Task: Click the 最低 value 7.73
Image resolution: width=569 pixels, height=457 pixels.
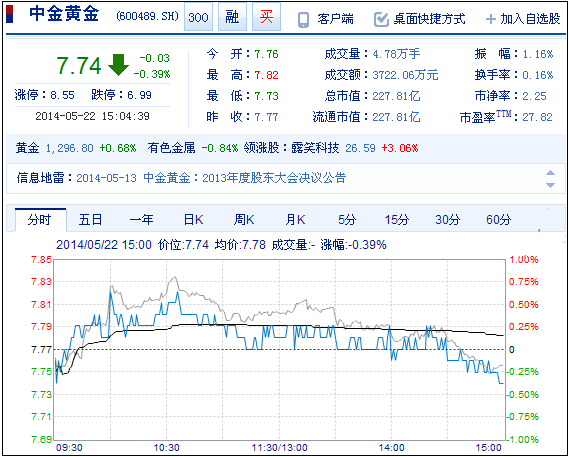Action: (x=266, y=96)
